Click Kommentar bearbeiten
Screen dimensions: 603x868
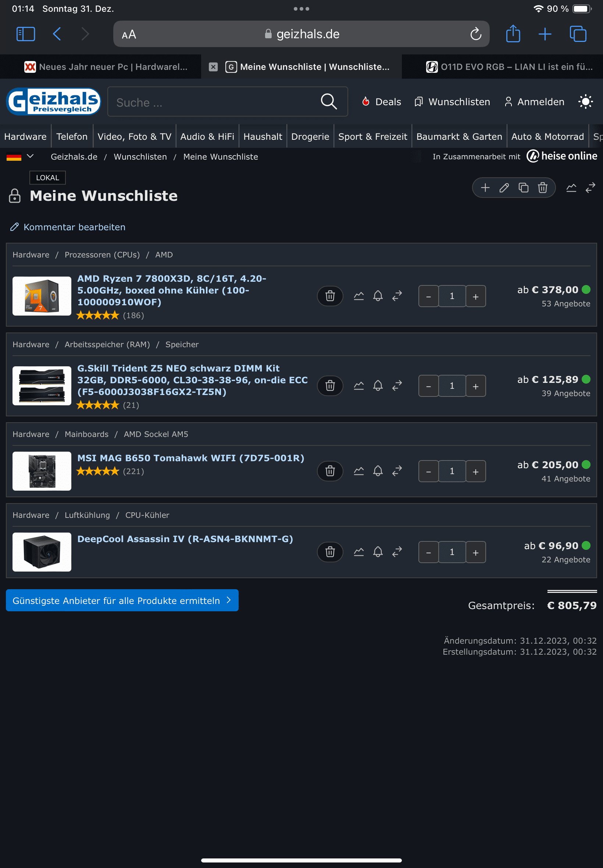pos(68,227)
